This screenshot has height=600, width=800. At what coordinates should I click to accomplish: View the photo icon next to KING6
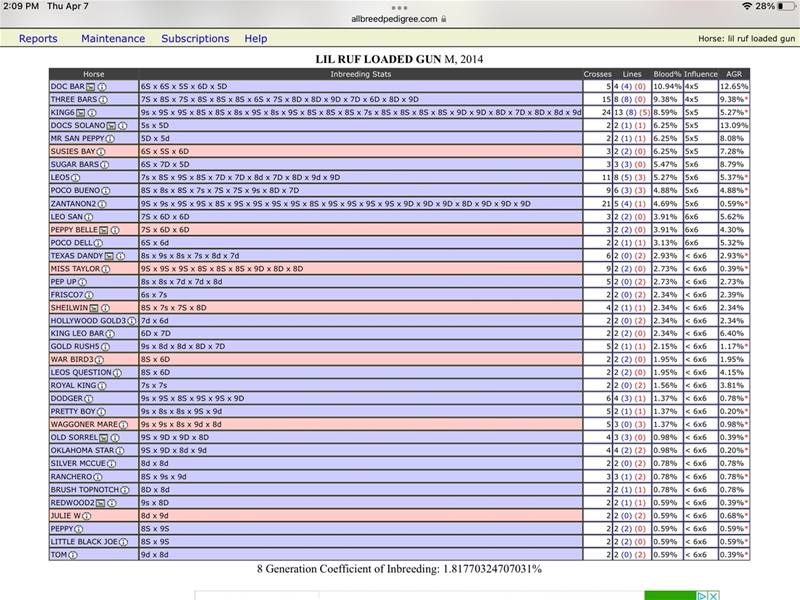pyautogui.click(x=81, y=113)
